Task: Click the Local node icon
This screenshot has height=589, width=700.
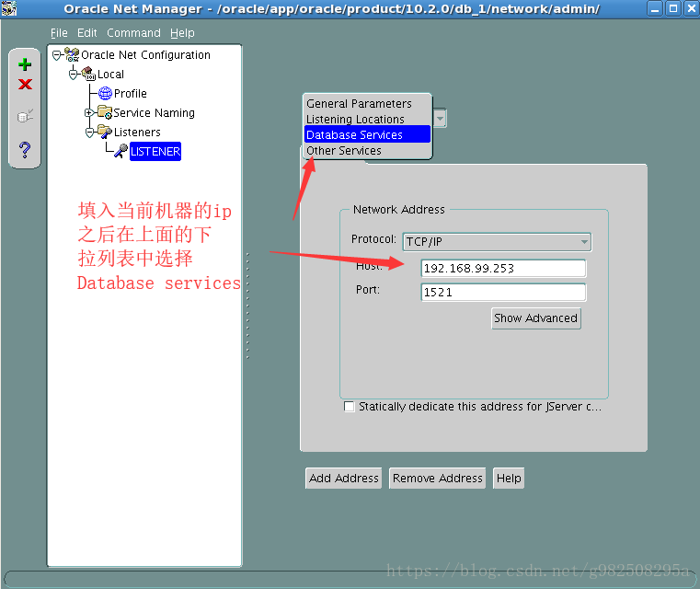Action: pyautogui.click(x=88, y=74)
